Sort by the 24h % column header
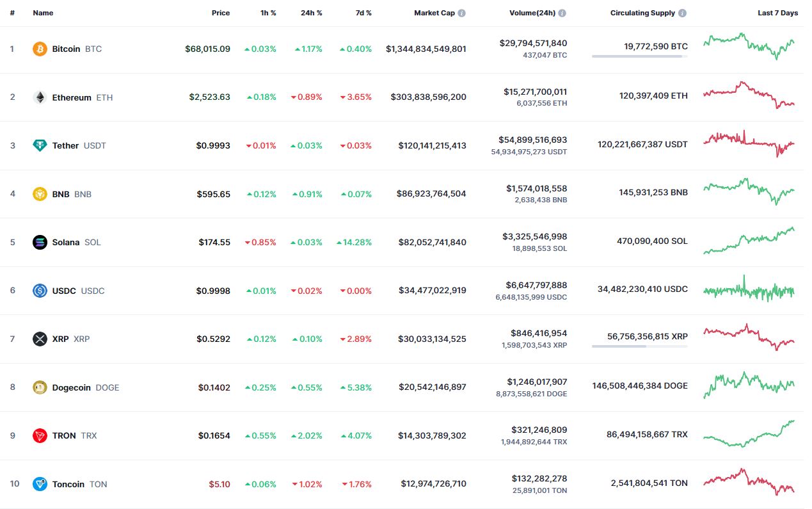Image resolution: width=812 pixels, height=509 pixels. (x=312, y=13)
